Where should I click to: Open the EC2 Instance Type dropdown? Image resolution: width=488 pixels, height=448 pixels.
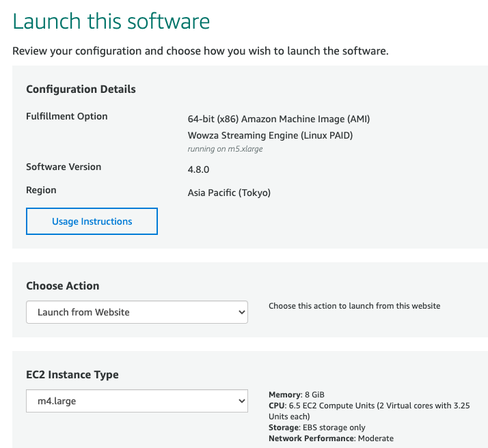pos(137,401)
